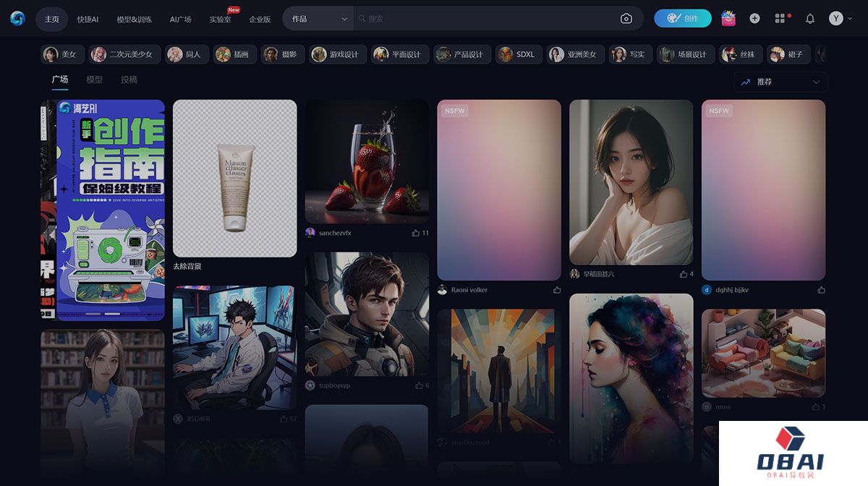This screenshot has height=486, width=868.
Task: Open the camera image search icon
Action: click(626, 18)
